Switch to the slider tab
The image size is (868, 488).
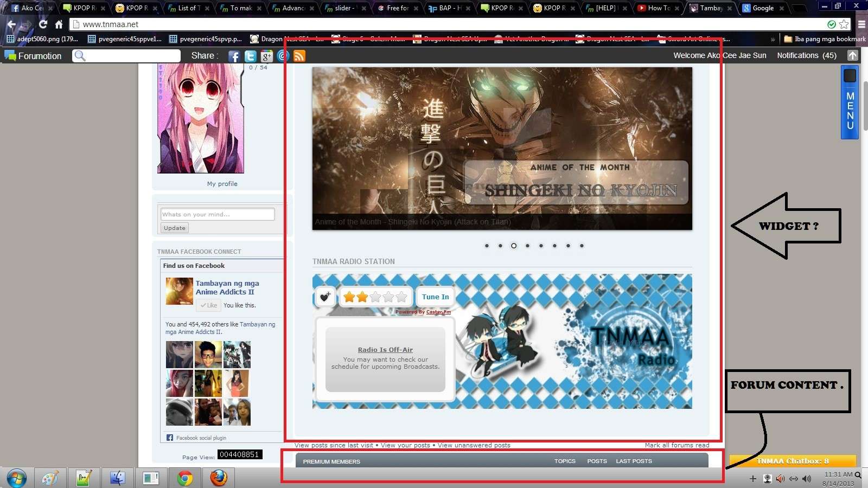[344, 8]
